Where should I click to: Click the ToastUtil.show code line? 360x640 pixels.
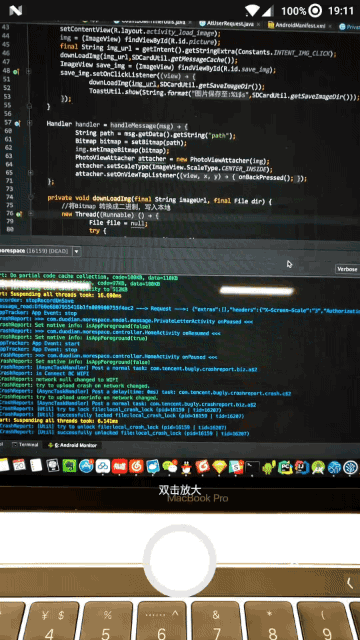[x=224, y=94]
